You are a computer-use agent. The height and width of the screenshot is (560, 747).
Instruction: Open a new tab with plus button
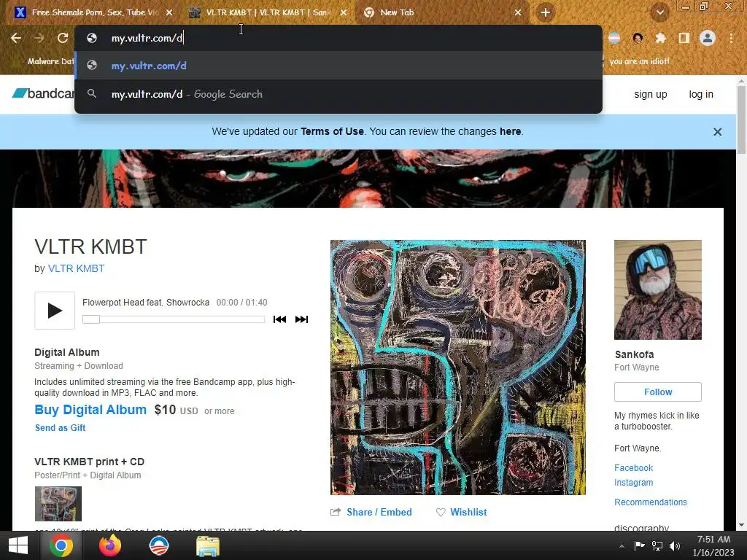pyautogui.click(x=546, y=12)
